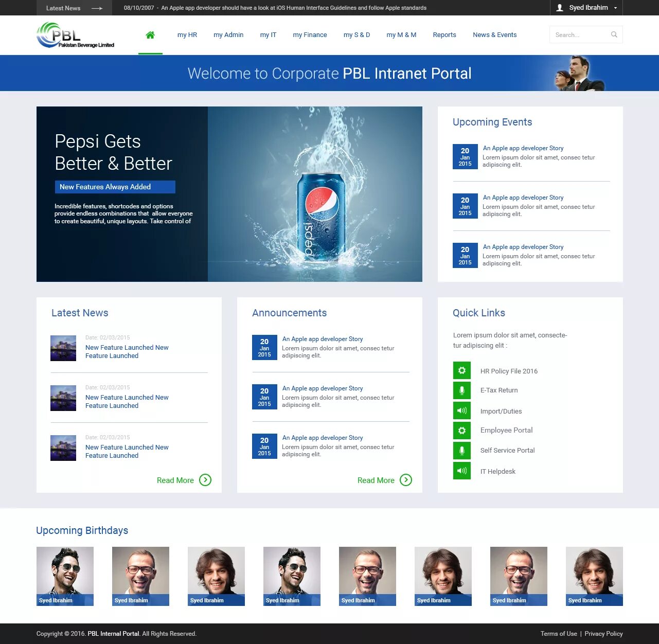
Task: Click third Latest News thumbnail image
Action: click(63, 448)
